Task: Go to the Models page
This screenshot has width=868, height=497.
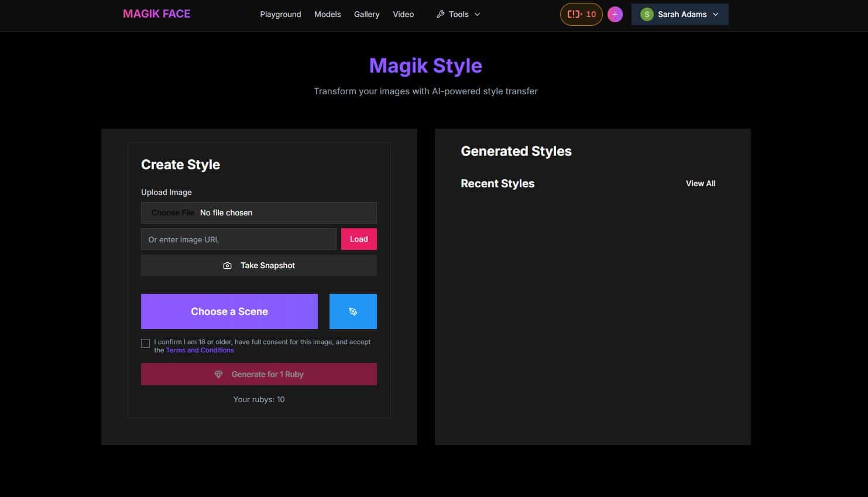Action: click(x=327, y=14)
